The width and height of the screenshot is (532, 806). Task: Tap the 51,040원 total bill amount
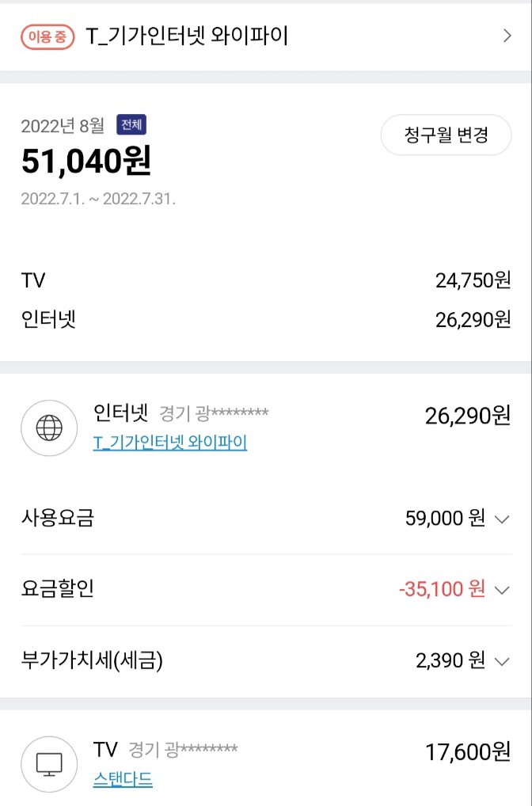pos(85,162)
